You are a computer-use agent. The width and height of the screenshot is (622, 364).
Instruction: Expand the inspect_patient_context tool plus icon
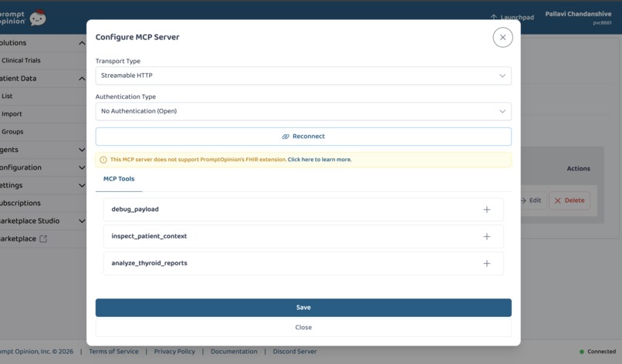(x=487, y=236)
